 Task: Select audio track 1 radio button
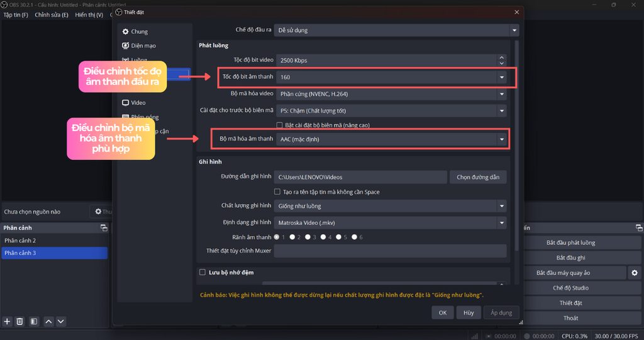[x=277, y=237]
